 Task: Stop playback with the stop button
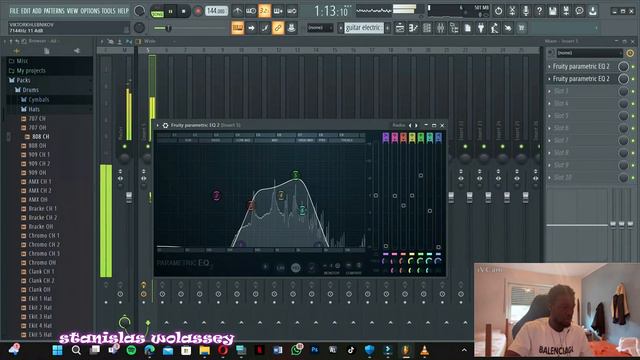[184, 11]
